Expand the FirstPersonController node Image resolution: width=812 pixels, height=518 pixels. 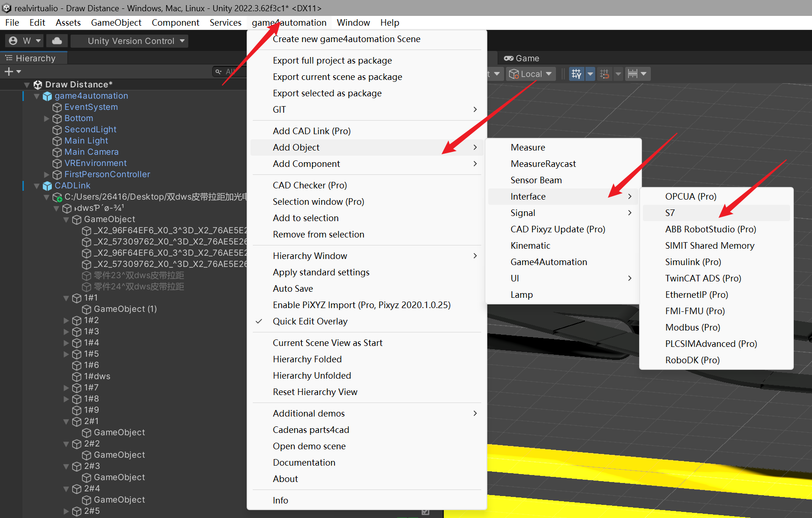(47, 174)
